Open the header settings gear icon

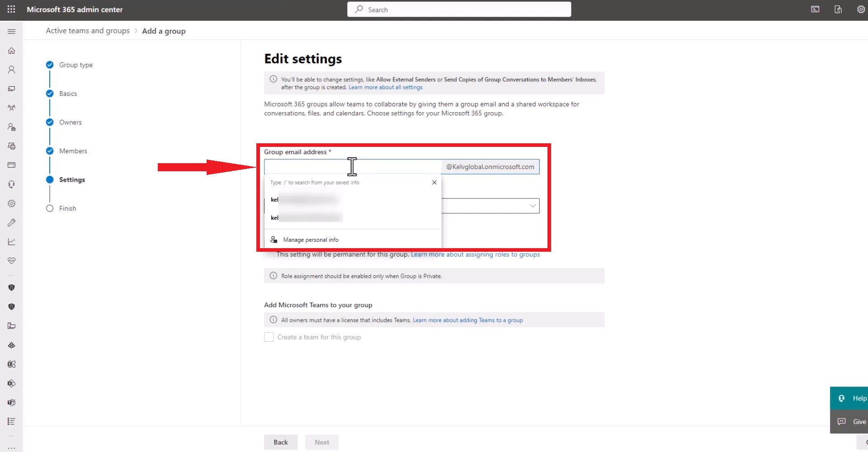(861, 9)
